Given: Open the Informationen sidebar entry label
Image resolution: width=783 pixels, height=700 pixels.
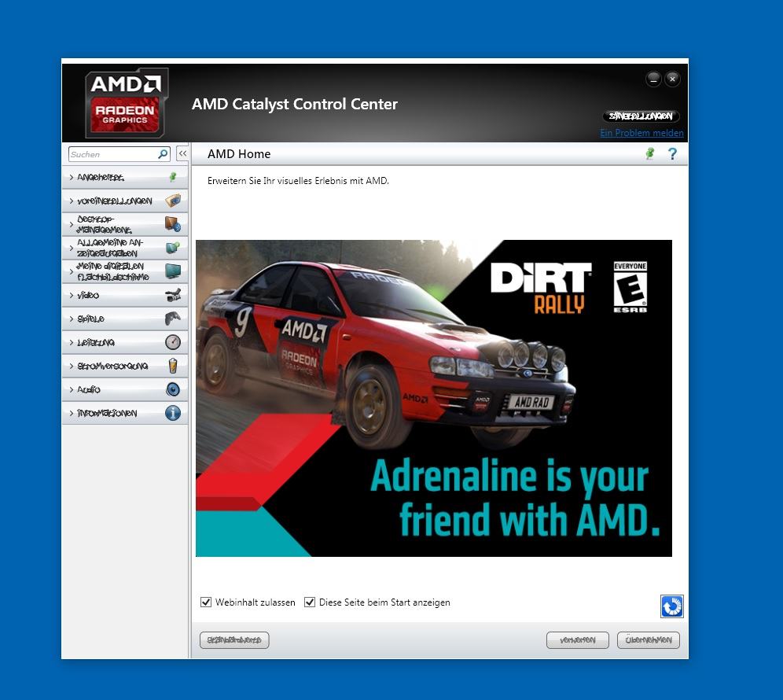Looking at the screenshot, I should [x=107, y=413].
